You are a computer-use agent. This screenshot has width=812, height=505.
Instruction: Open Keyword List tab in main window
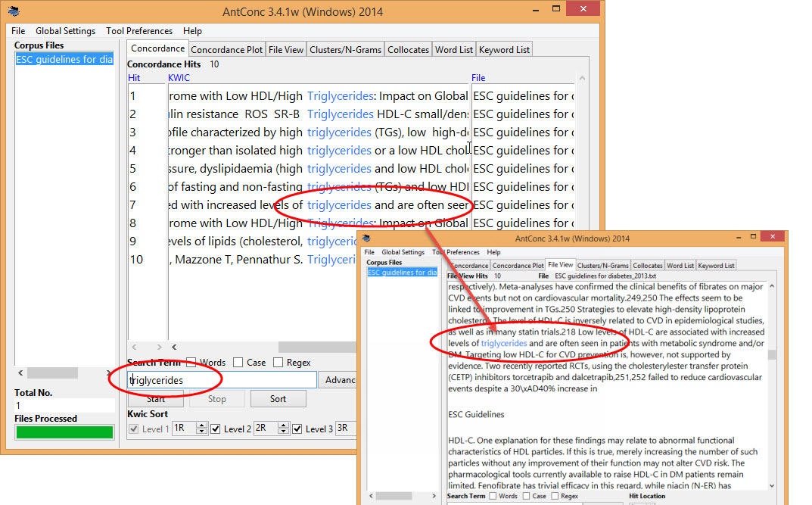504,50
